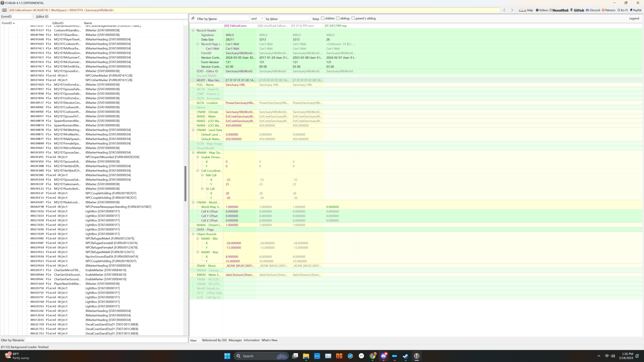Enable Keep children checkbox

click(322, 18)
